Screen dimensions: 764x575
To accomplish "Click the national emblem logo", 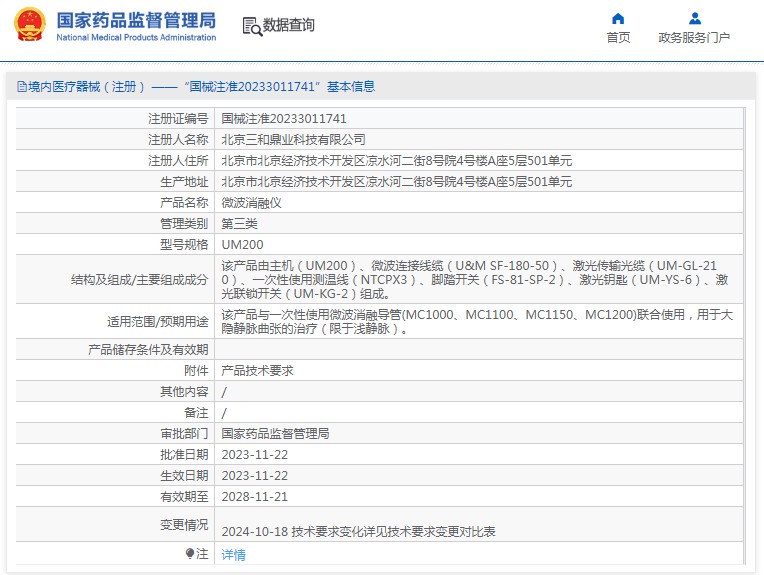I will tap(30, 25).
